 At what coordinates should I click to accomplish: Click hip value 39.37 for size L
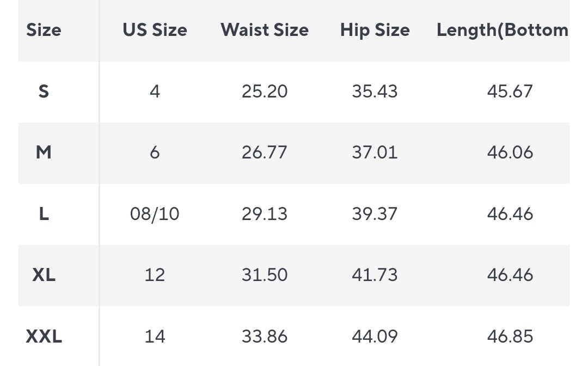[375, 214]
